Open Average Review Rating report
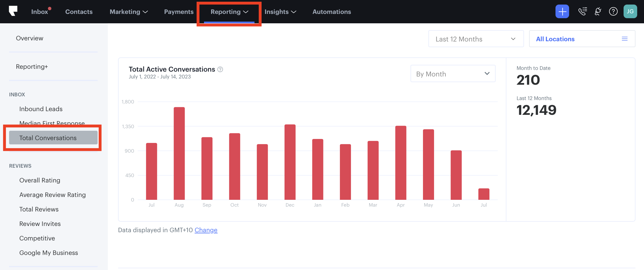The image size is (644, 270). click(x=52, y=195)
